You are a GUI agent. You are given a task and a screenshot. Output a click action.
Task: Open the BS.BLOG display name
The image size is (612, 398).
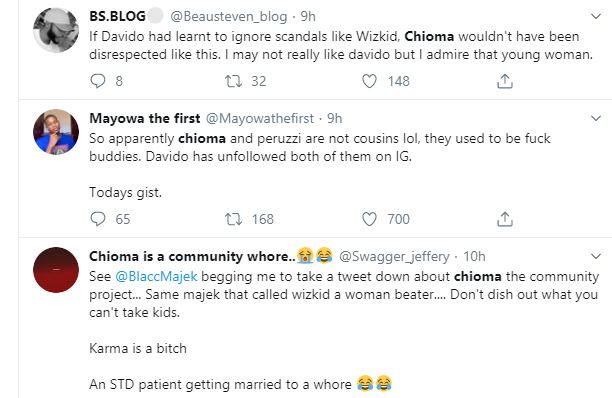[x=117, y=16]
